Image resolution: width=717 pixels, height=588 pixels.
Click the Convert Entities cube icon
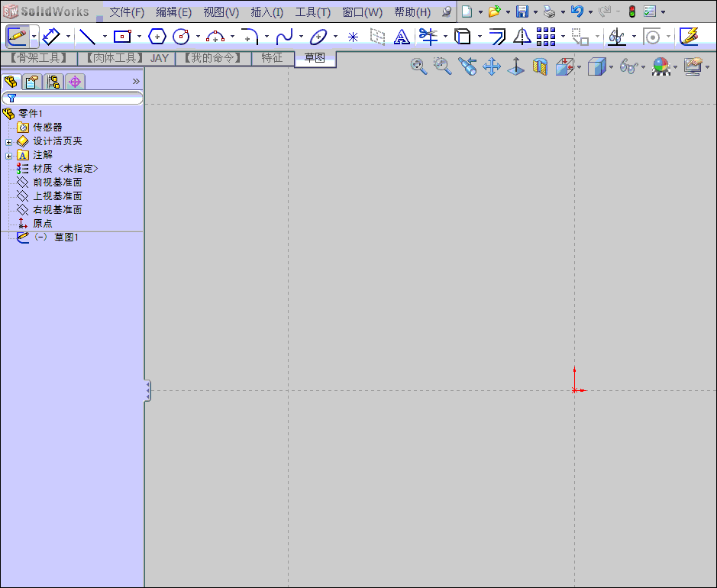click(x=462, y=36)
